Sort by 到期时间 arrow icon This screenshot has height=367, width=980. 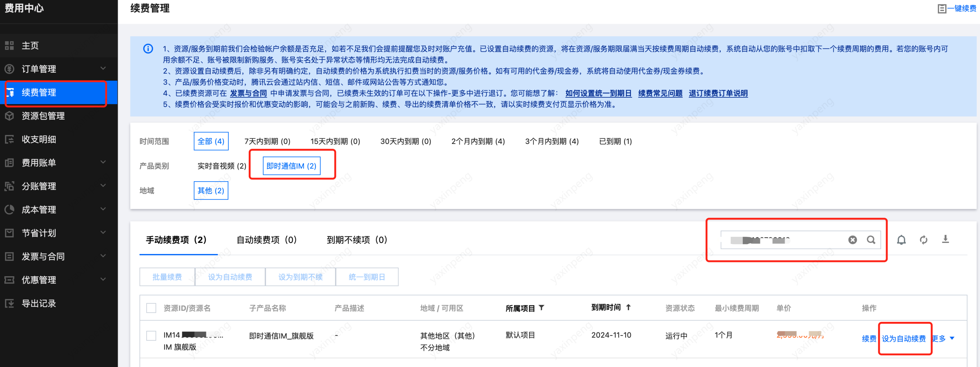coord(628,307)
